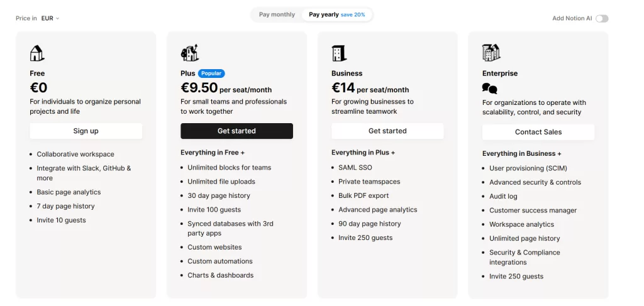The width and height of the screenshot is (644, 306).
Task: Click the Free plan house icon
Action: [36, 53]
